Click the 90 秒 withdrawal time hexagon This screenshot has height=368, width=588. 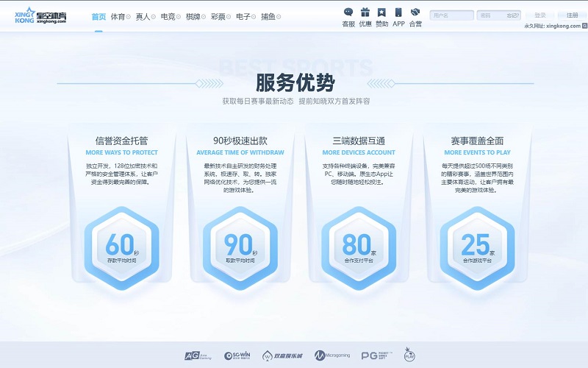pos(240,248)
